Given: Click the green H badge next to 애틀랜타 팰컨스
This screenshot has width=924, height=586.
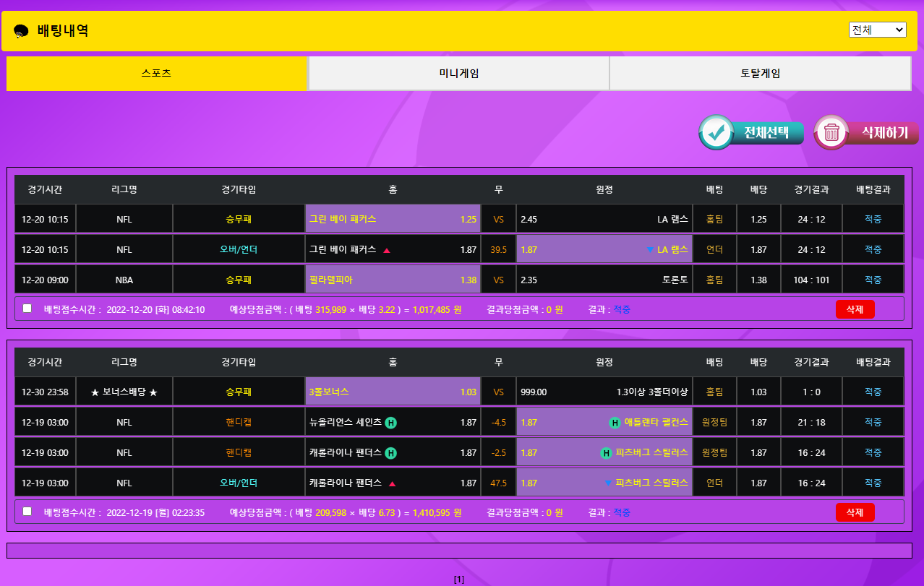Looking at the screenshot, I should coord(615,423).
